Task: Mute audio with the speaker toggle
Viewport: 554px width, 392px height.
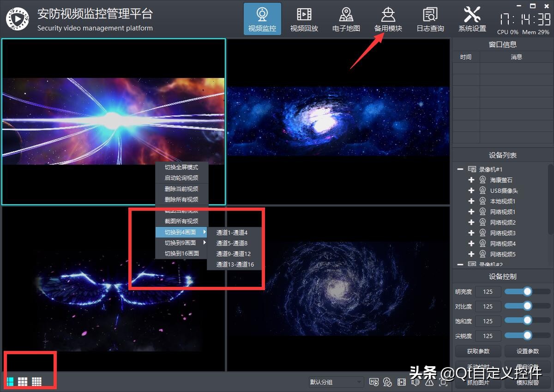Action: click(x=415, y=382)
